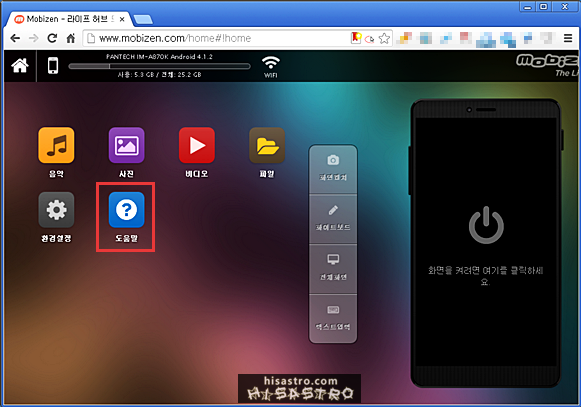Viewport: 581px width, 407px height.
Task: Click the 'PANTECH IM-A870K Android 4.1.2' text
Action: pyautogui.click(x=159, y=57)
